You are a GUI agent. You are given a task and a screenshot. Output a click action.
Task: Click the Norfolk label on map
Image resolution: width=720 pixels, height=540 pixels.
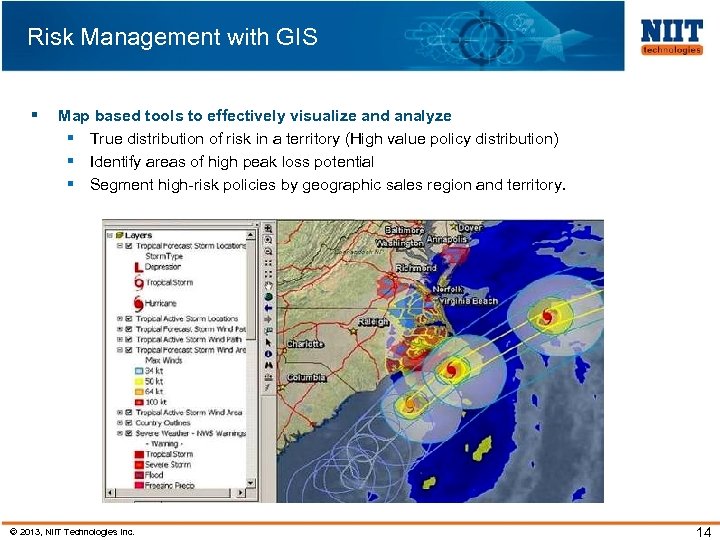[x=447, y=289]
